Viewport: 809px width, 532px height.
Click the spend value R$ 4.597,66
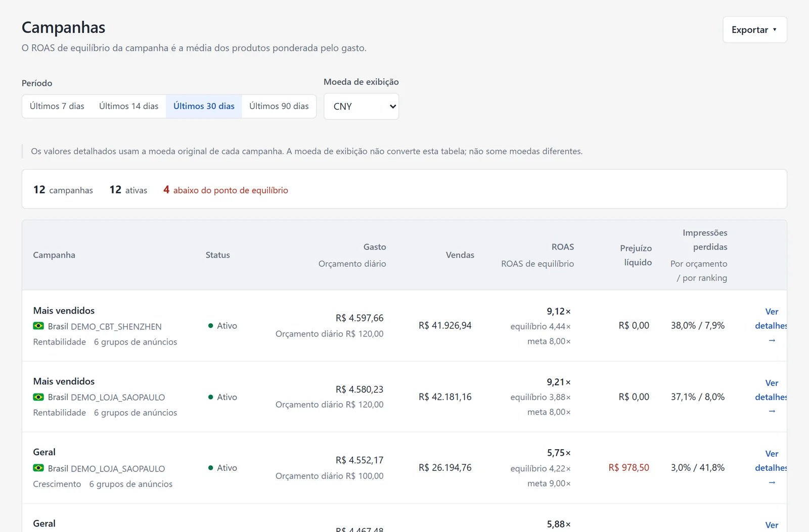tap(359, 318)
